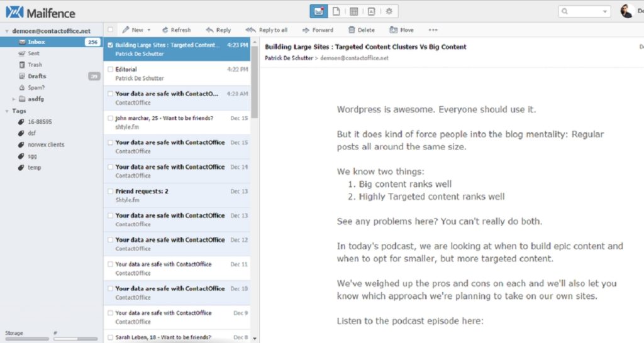This screenshot has height=343, width=644.
Task: Click the Mail envelope icon in top navigation
Action: [x=319, y=11]
